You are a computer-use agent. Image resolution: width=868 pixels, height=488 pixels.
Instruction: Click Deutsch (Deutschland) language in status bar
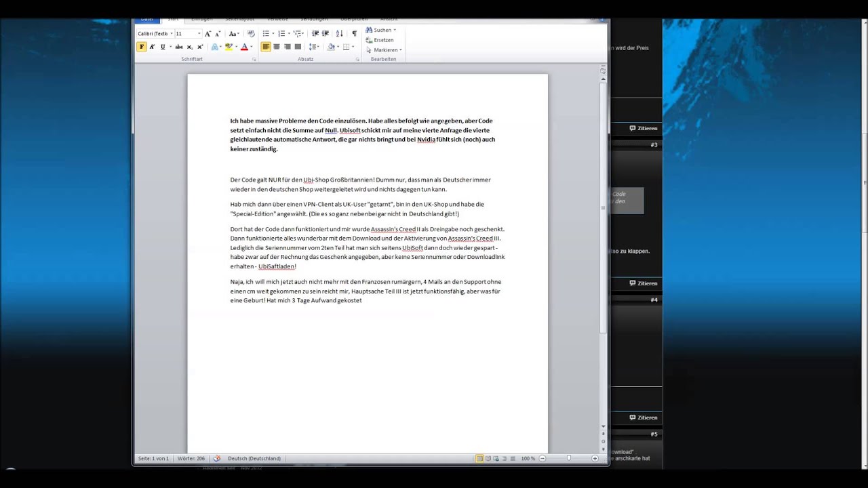point(254,458)
